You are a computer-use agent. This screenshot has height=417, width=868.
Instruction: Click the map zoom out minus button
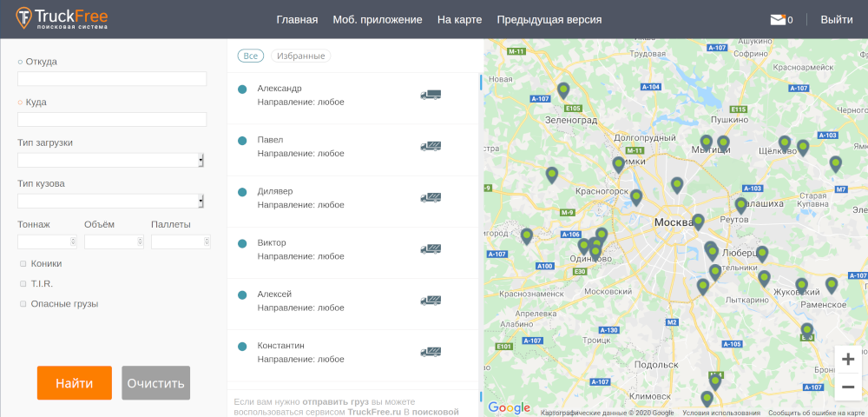(x=848, y=387)
